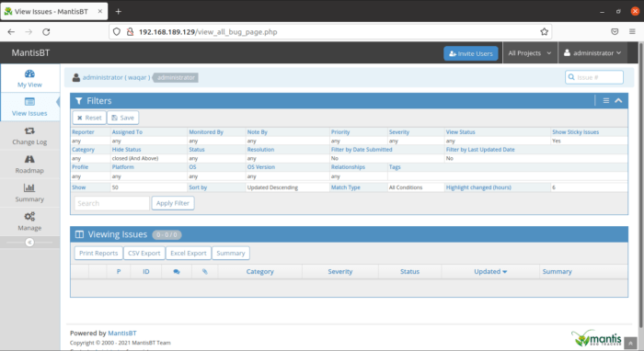Open Show Sticky Issues filter option

tap(575, 132)
